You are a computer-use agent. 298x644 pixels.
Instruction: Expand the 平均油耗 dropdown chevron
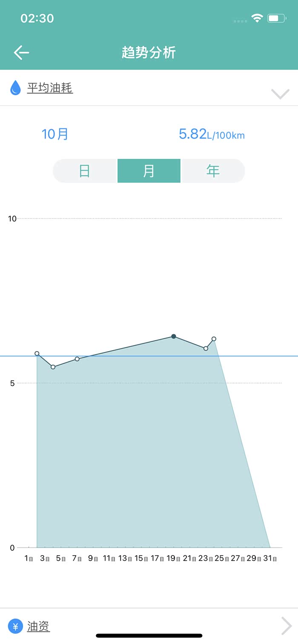click(280, 94)
